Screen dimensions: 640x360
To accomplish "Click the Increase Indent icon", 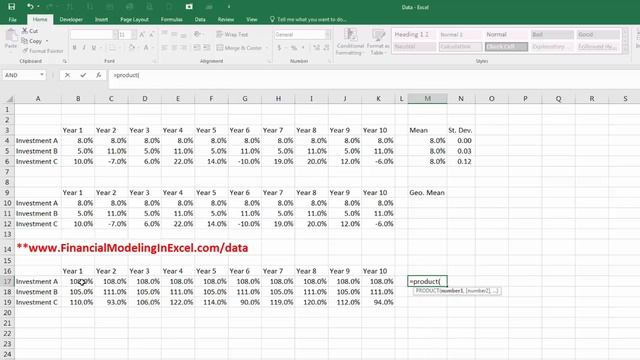I will (207, 48).
